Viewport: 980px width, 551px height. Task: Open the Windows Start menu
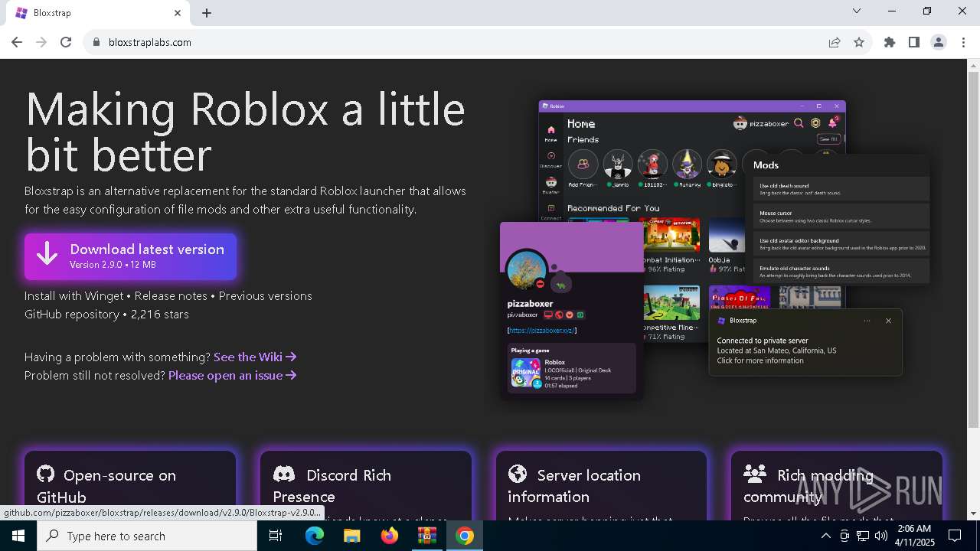tap(18, 536)
